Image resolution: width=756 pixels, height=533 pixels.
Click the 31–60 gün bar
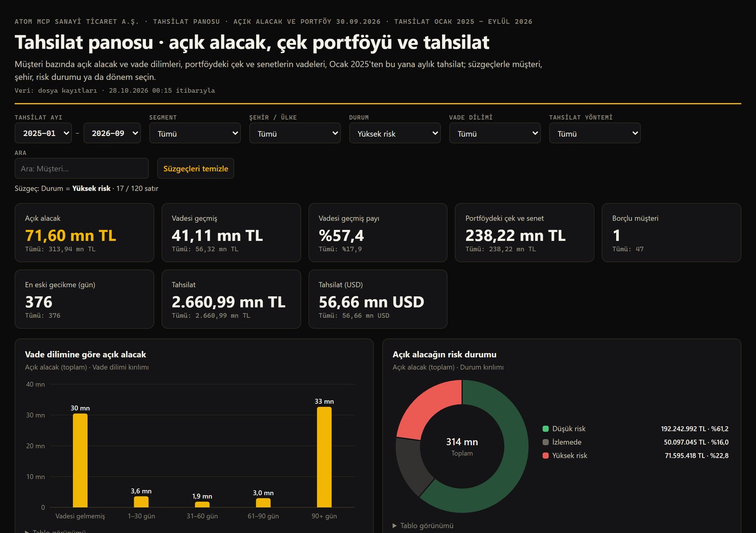(x=202, y=504)
